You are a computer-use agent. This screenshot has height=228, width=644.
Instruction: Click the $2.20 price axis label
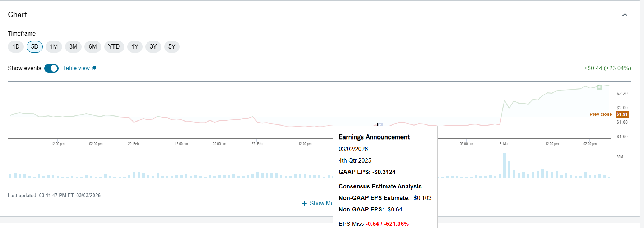click(622, 94)
